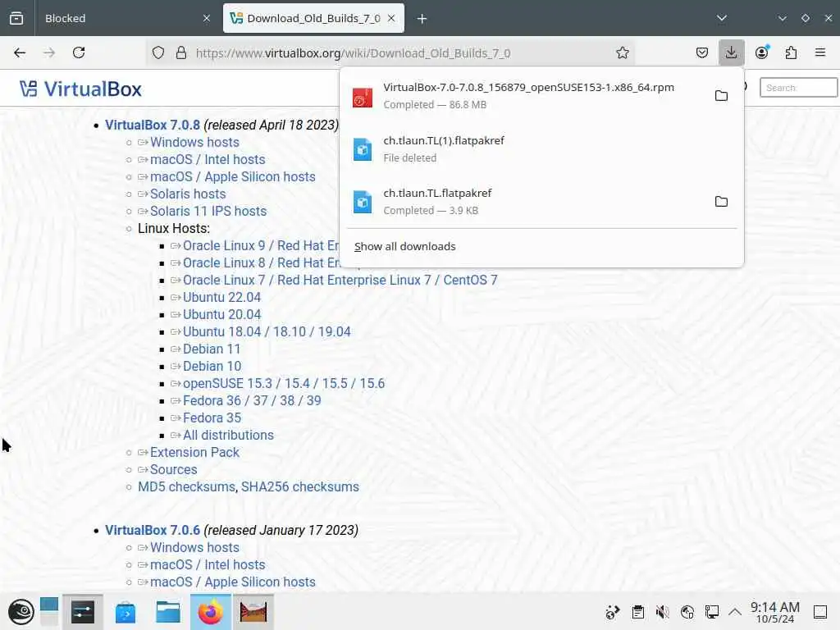Click the forward navigation arrow
Viewport: 840px width, 630px height.
pos(49,52)
